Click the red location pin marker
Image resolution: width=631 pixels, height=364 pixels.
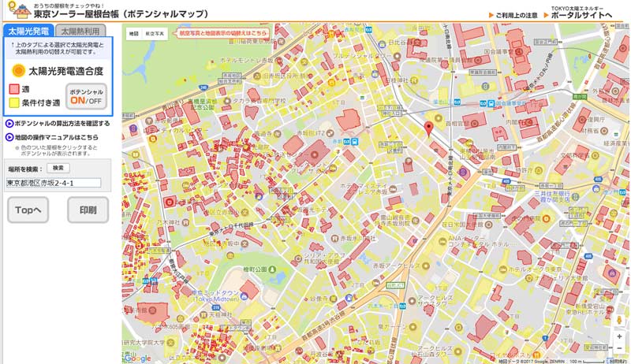coord(429,129)
